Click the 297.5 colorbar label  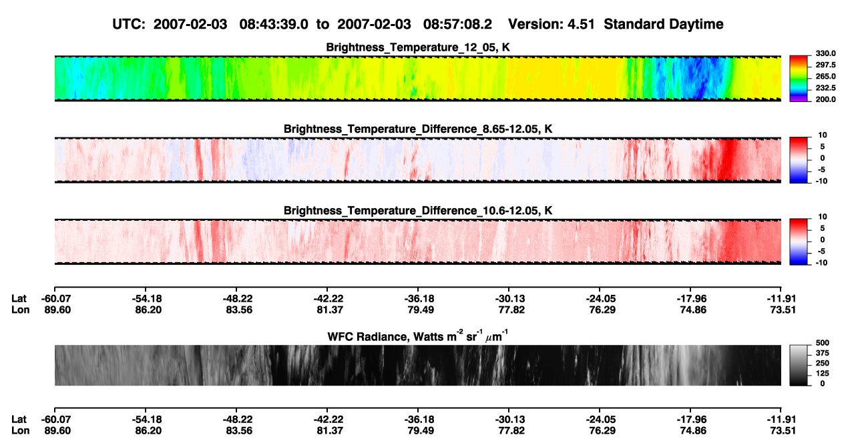point(826,65)
